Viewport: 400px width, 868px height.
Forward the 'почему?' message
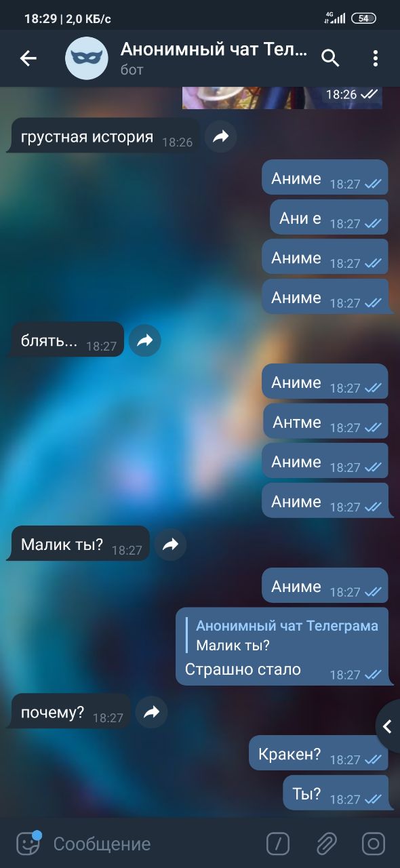pyautogui.click(x=151, y=712)
